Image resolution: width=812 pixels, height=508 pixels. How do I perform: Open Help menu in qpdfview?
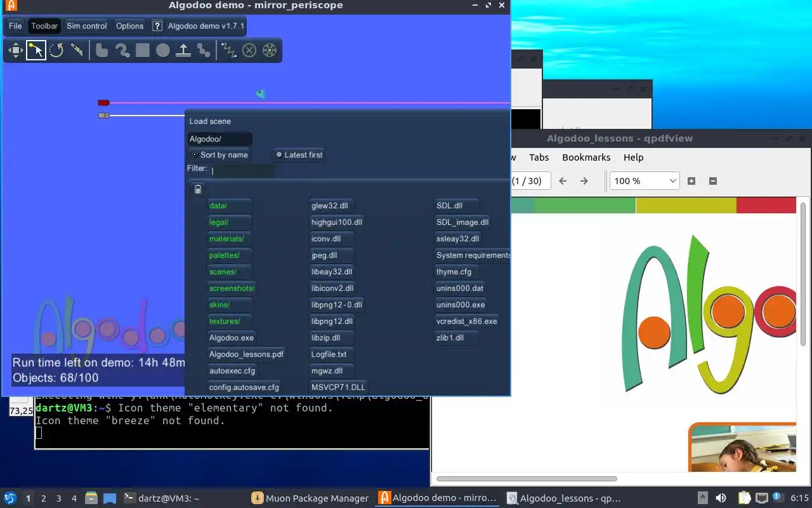[x=633, y=157]
